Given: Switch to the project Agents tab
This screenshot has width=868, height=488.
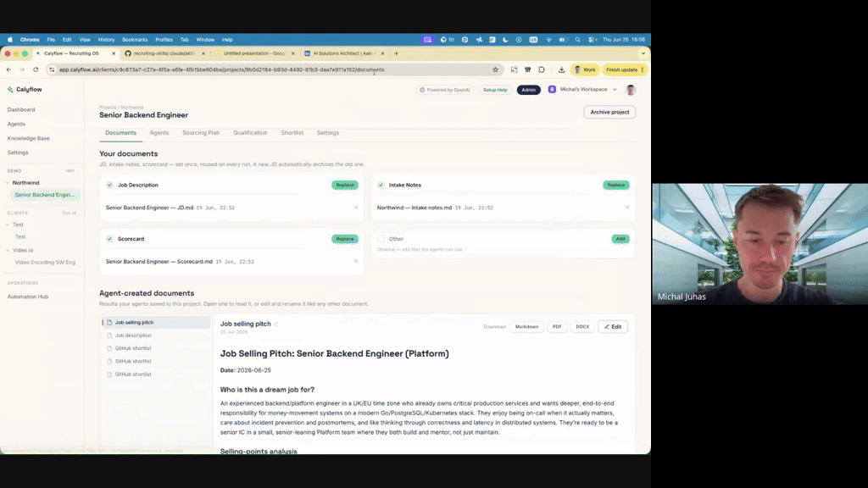Looking at the screenshot, I should (x=159, y=133).
